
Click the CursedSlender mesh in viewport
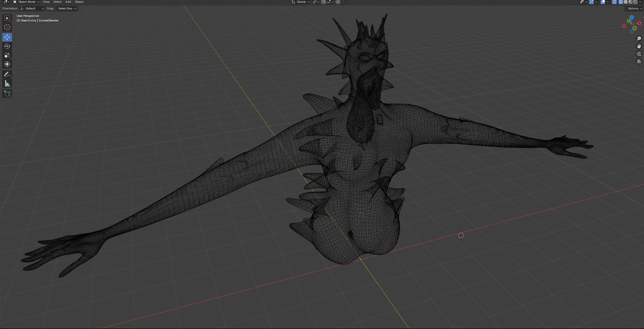click(x=362, y=179)
